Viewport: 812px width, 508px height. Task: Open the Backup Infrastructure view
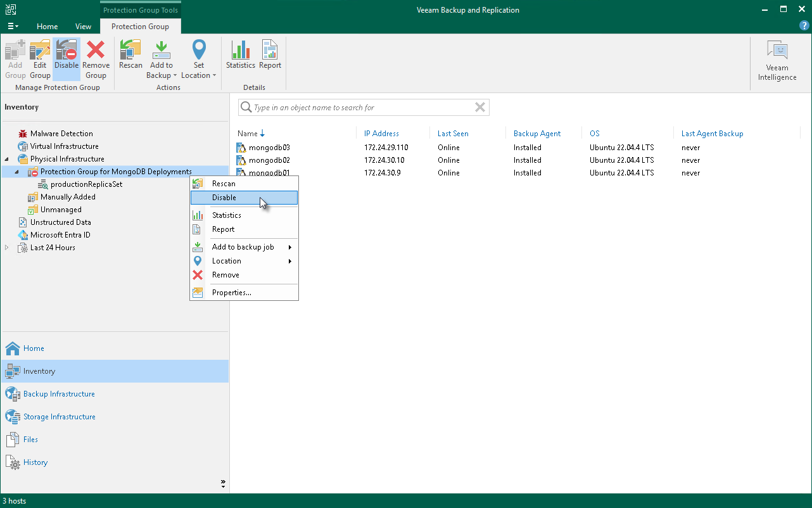pos(59,394)
